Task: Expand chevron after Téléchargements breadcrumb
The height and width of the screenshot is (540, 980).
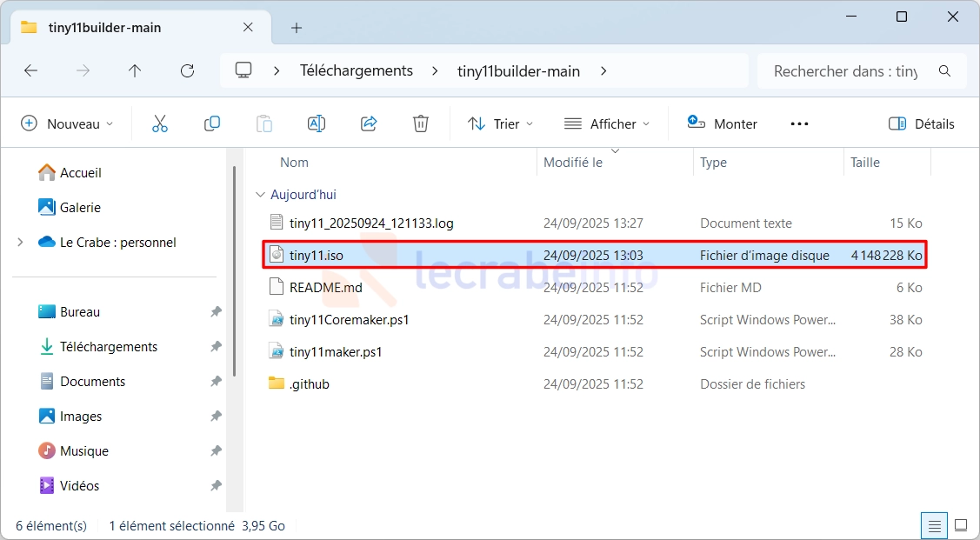Action: (x=435, y=71)
